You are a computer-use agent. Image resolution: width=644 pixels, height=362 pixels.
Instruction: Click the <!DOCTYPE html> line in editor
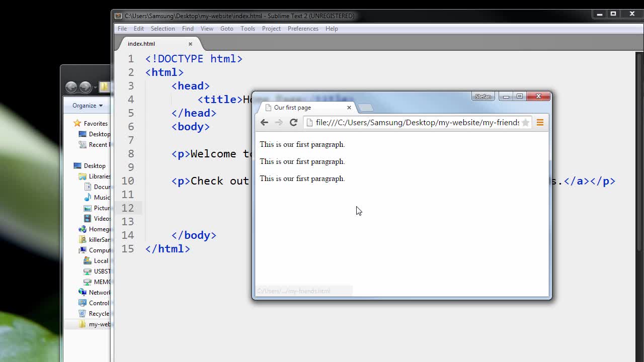[x=194, y=59]
